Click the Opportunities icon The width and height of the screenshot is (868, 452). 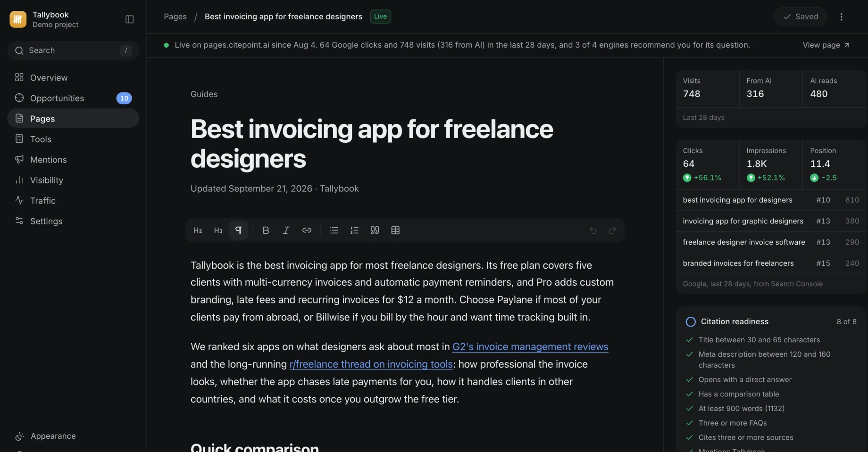19,98
